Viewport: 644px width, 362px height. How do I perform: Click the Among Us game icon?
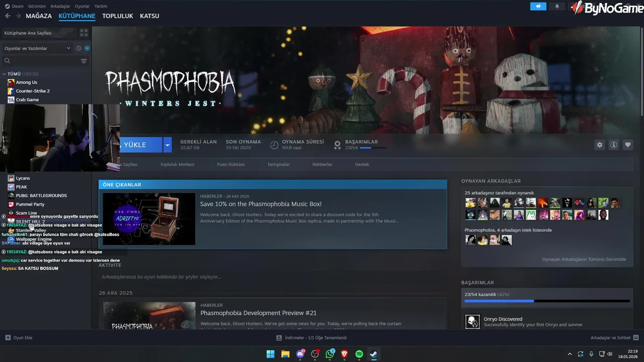click(11, 82)
